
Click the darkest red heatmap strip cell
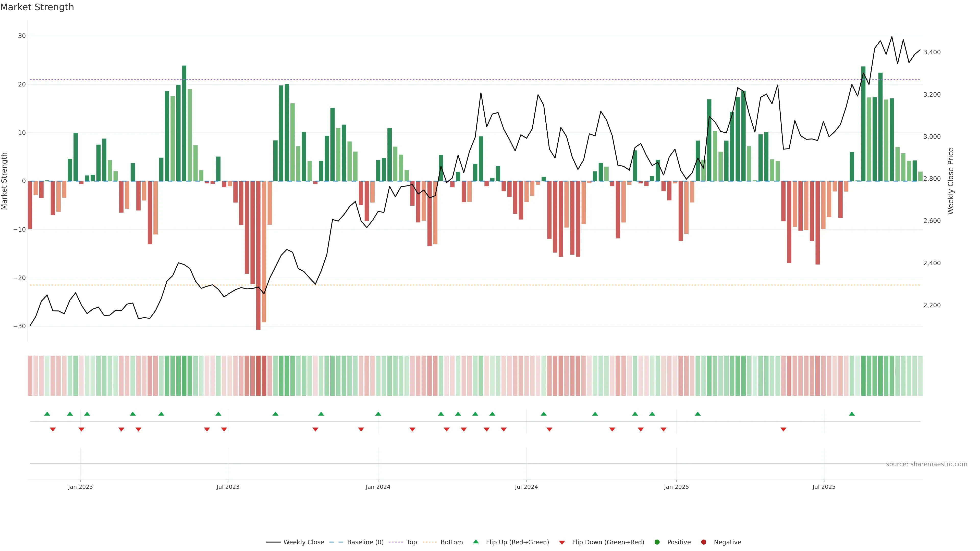coord(258,376)
